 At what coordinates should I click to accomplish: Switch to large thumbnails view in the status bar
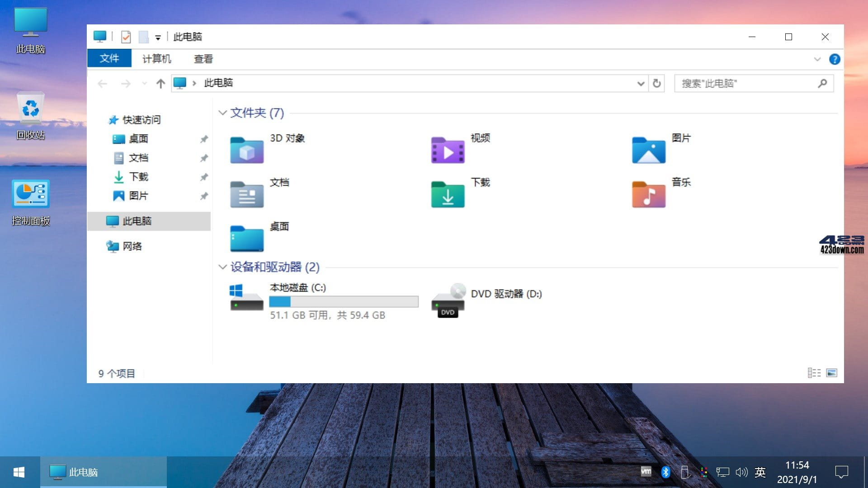pyautogui.click(x=832, y=372)
